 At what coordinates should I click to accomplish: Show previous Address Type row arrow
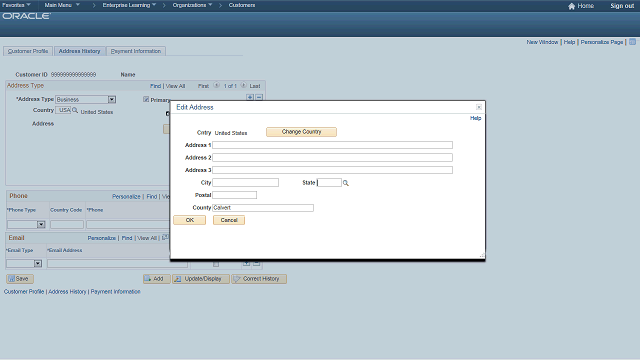pyautogui.click(x=217, y=85)
